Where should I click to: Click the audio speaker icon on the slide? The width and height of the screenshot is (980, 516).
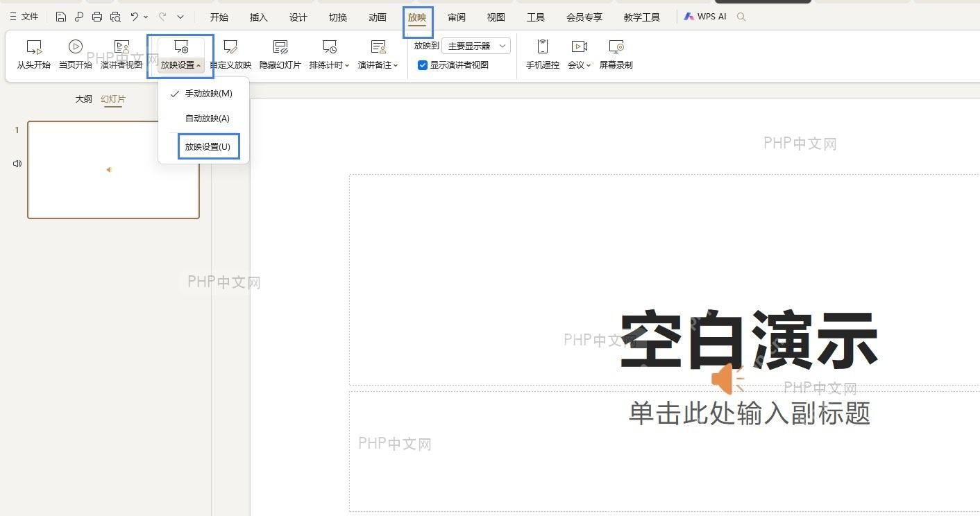click(727, 379)
